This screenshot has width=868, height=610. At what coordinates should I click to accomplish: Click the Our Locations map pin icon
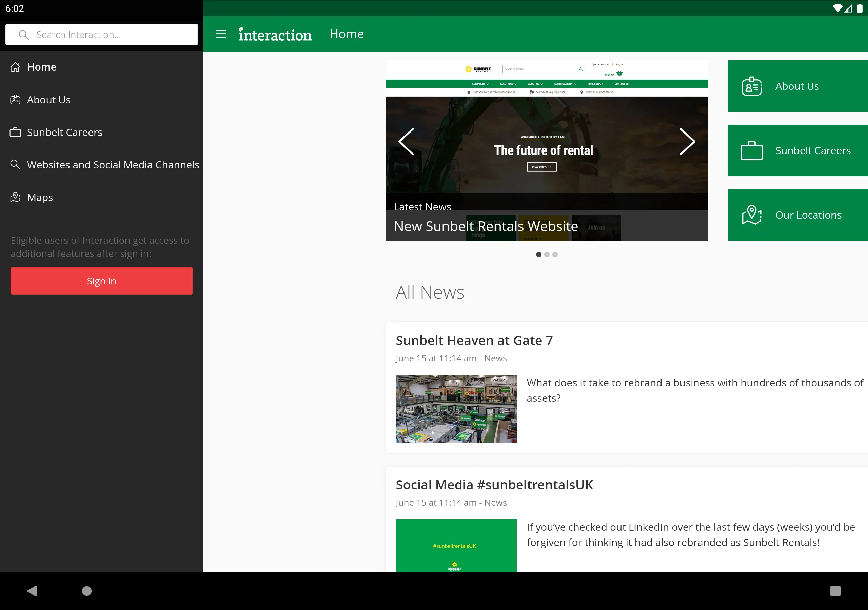tap(752, 215)
